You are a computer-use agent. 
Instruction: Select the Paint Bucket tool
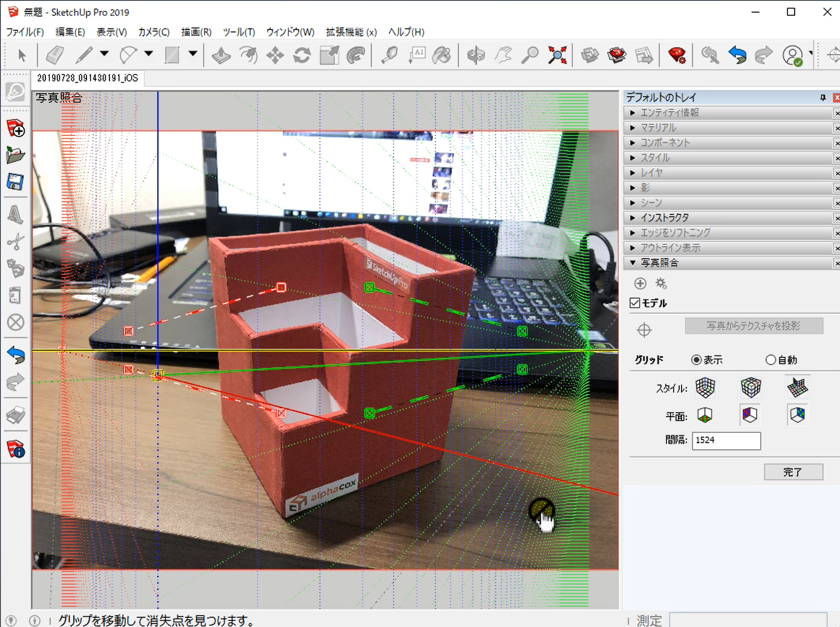coord(442,55)
